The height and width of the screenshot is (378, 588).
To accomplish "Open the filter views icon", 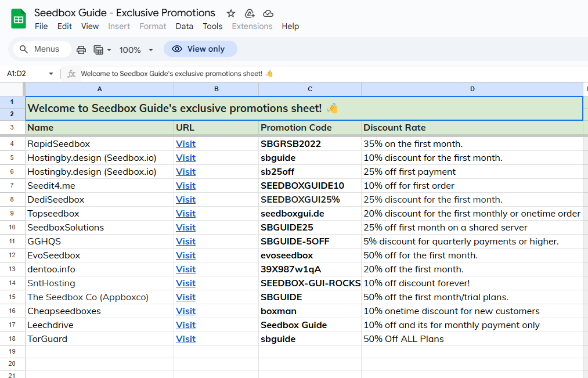I will tap(99, 50).
